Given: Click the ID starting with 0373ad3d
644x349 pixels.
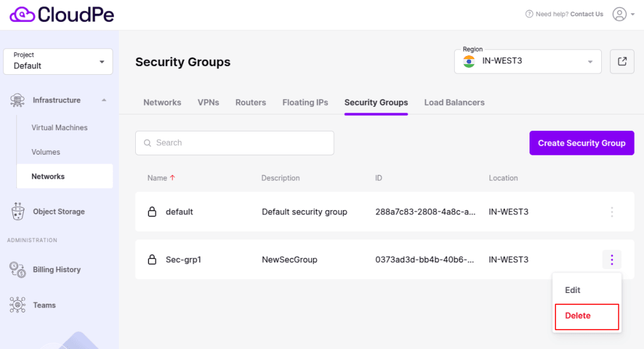Looking at the screenshot, I should (425, 260).
